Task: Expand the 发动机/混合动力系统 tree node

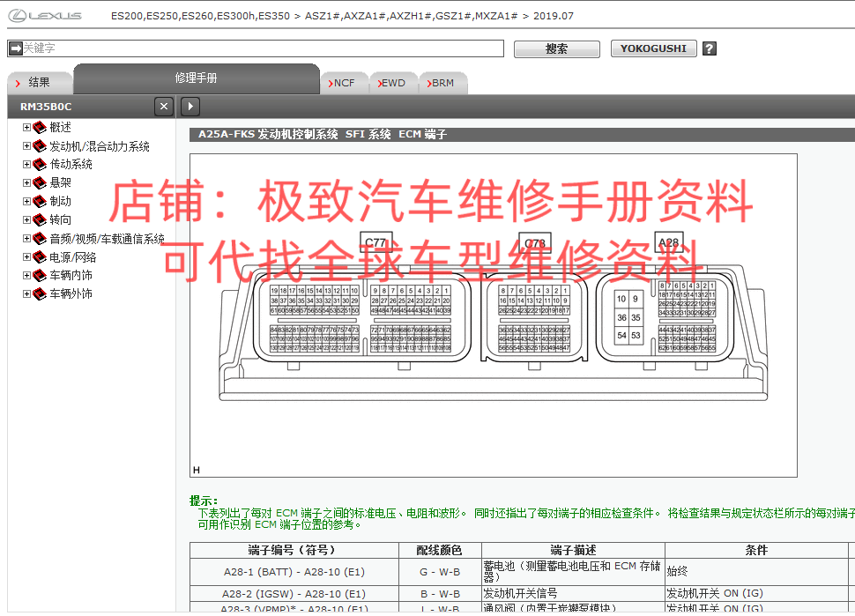Action: [x=26, y=145]
